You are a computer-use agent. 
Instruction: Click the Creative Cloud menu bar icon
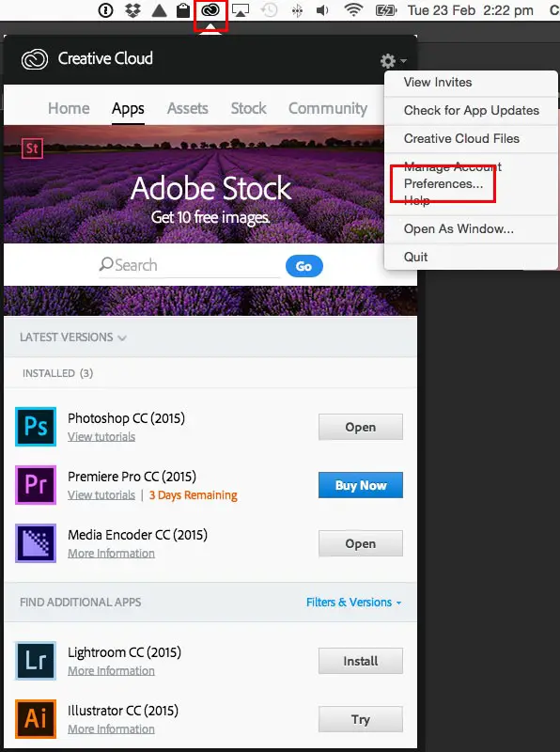(210, 10)
